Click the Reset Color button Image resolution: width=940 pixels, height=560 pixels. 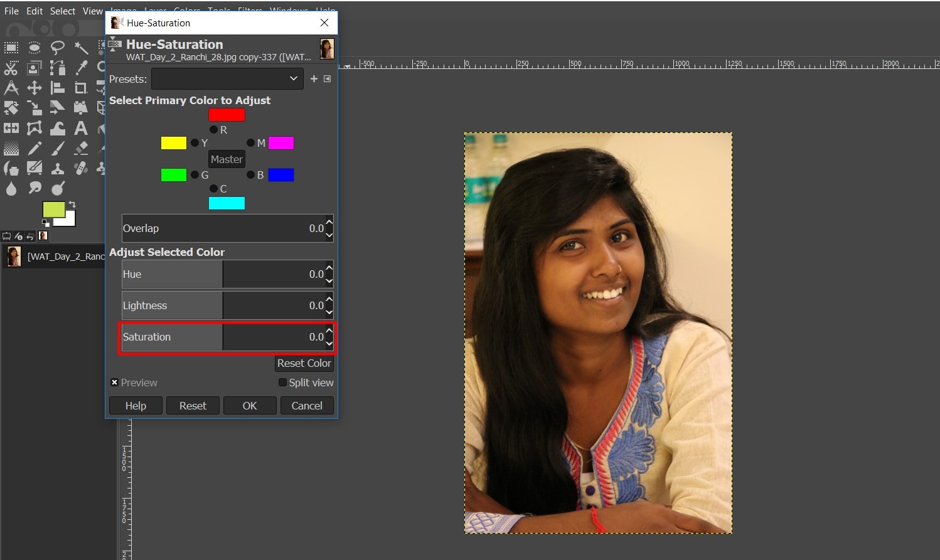click(x=304, y=363)
